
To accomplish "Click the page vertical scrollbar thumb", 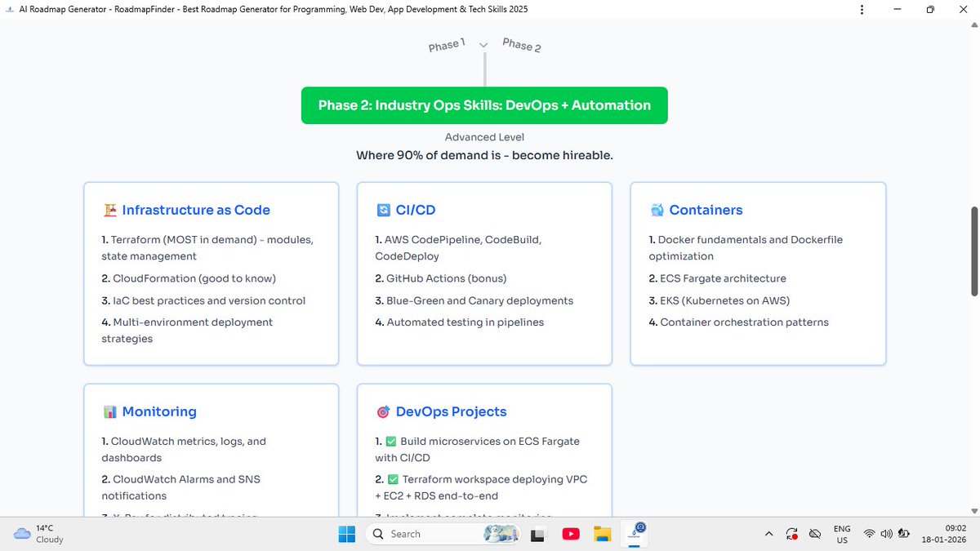I will [973, 252].
